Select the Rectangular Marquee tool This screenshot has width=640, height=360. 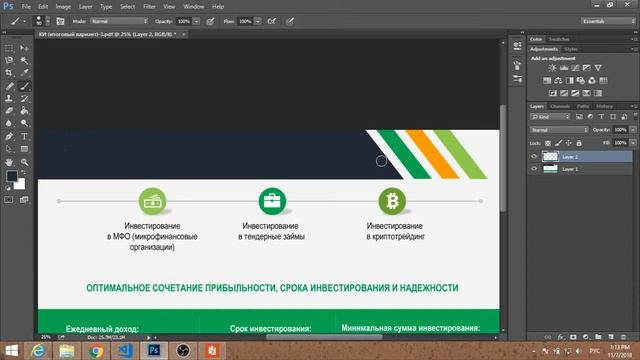9,48
